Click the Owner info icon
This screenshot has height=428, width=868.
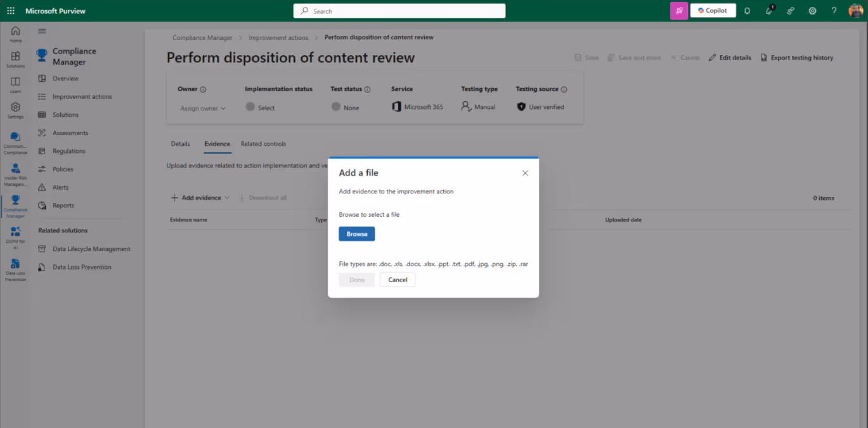click(x=203, y=89)
